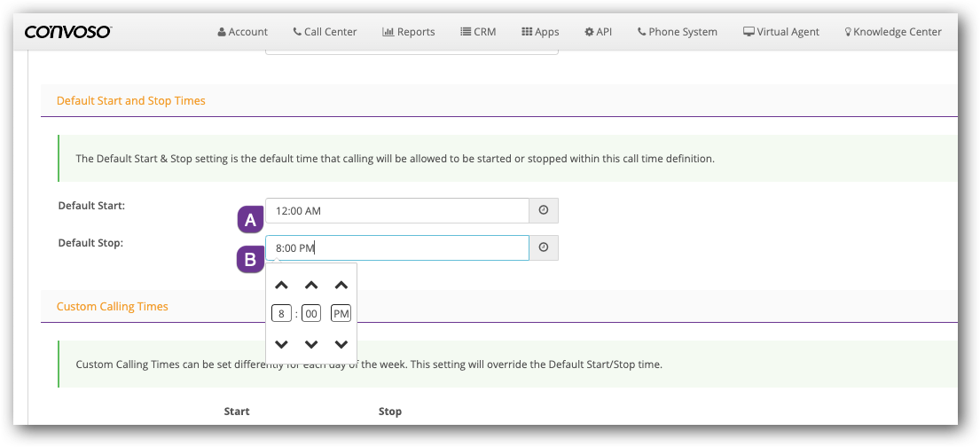Decrease the minutes with the down arrow
This screenshot has width=980, height=447.
311,344
